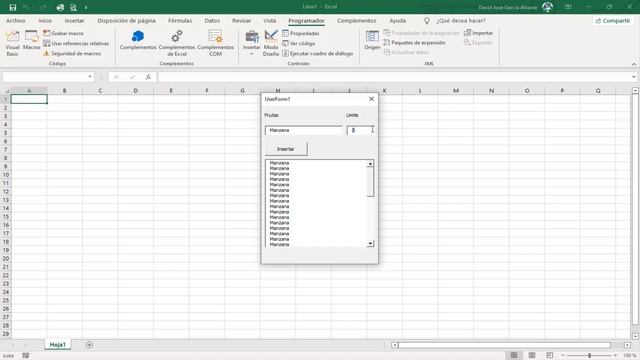
Task: Click the Insertar button in UserForm1
Action: [286, 149]
